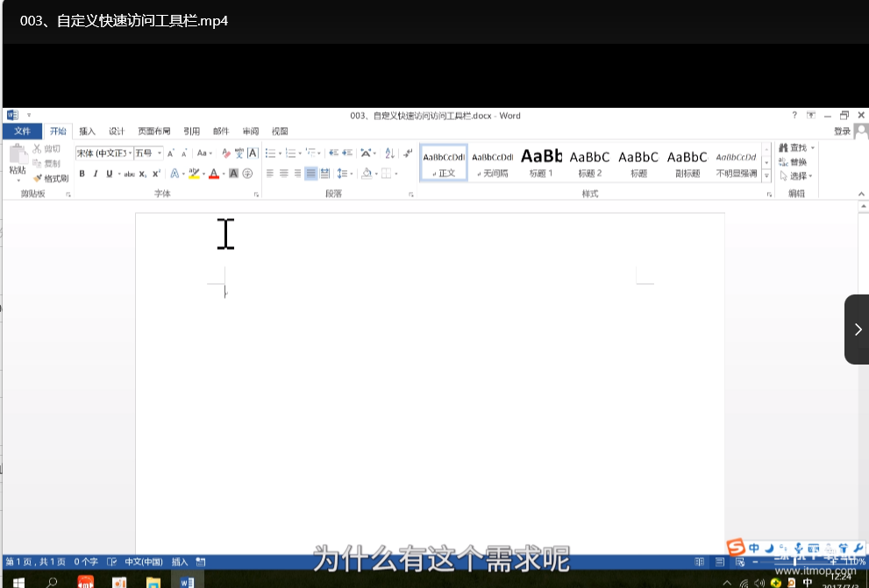869x588 pixels.
Task: Click the increase indent icon
Action: 347,153
